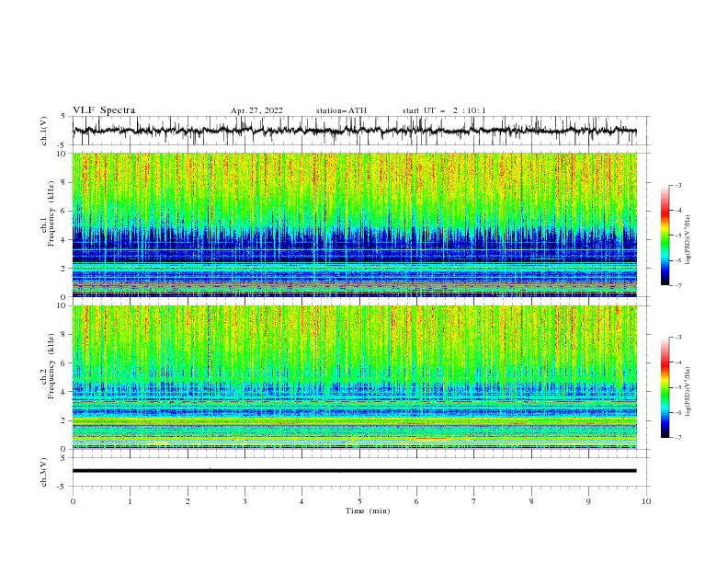728x563 pixels.
Task: Click the "2" kHz tick on ch.2 spectrogram
Action: pos(64,420)
